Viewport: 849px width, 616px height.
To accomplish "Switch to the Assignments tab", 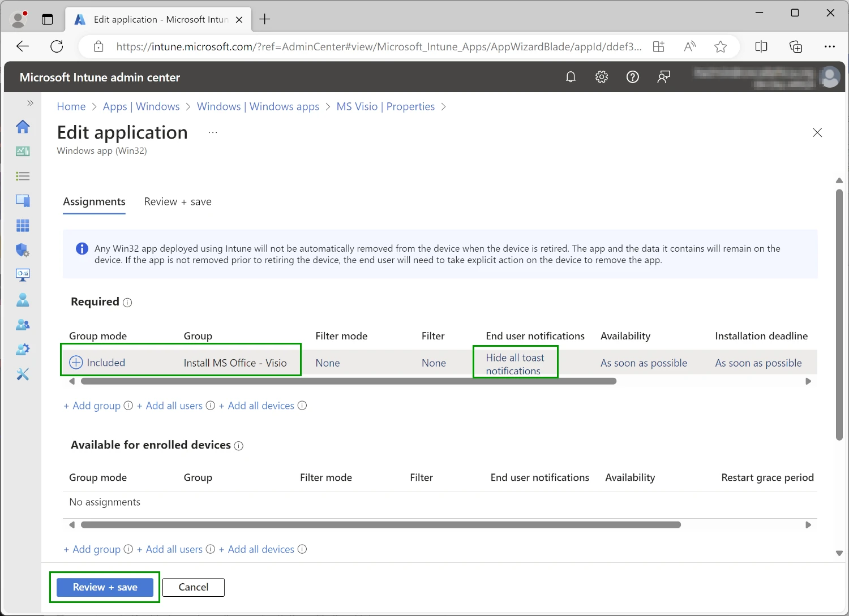I will click(x=94, y=202).
